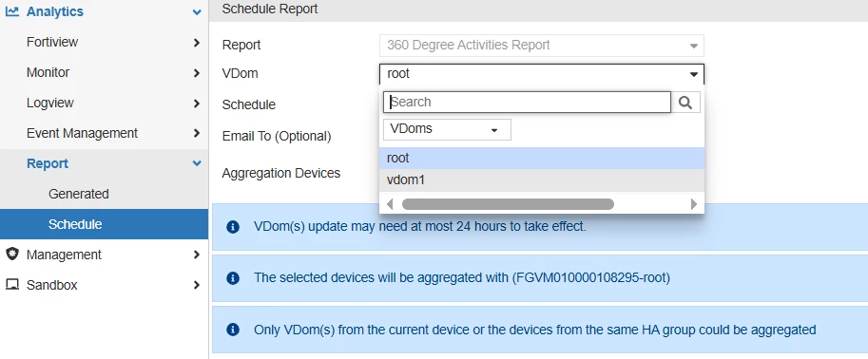This screenshot has height=359, width=868.
Task: Click the Management shield icon
Action: [12, 254]
